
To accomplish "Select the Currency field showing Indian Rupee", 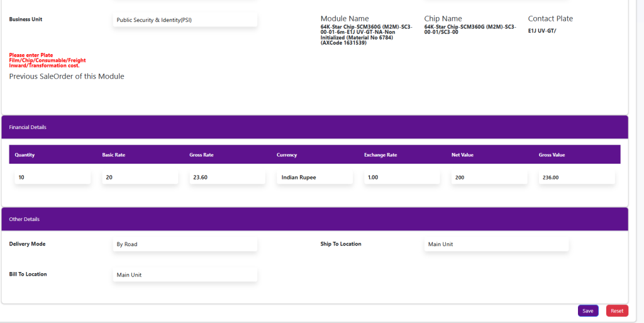I will 314,178.
